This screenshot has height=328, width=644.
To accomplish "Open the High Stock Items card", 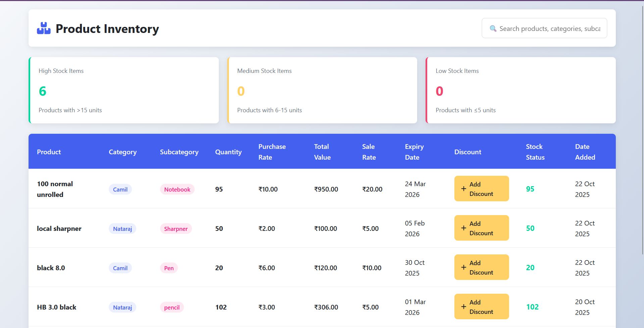I will pyautogui.click(x=124, y=90).
